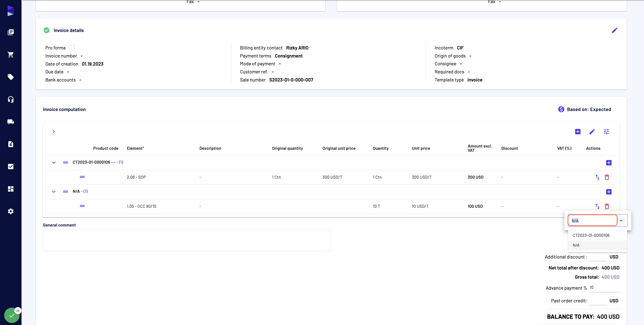Click the Rizky ARIO billing contact
This screenshot has width=644, height=325.
(297, 48)
